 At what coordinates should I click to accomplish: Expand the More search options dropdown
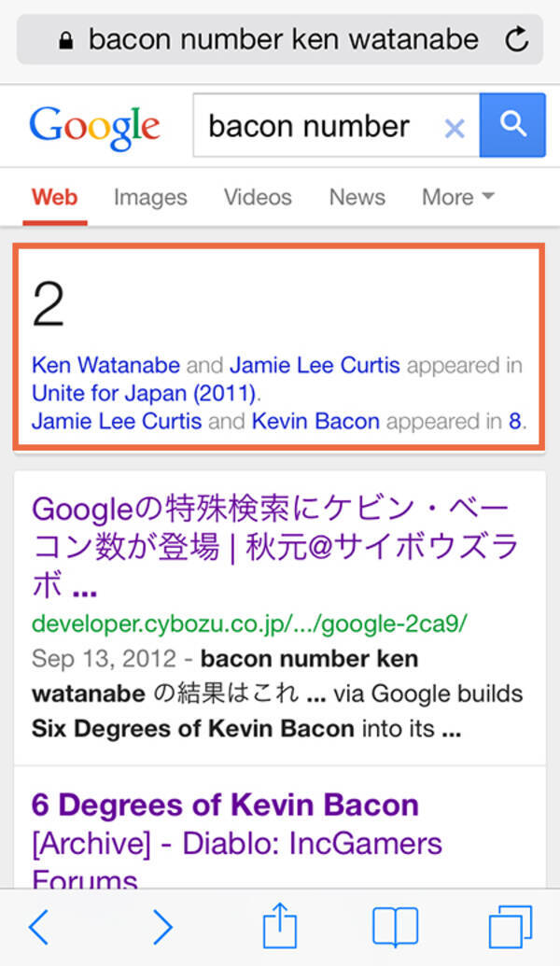point(457,197)
